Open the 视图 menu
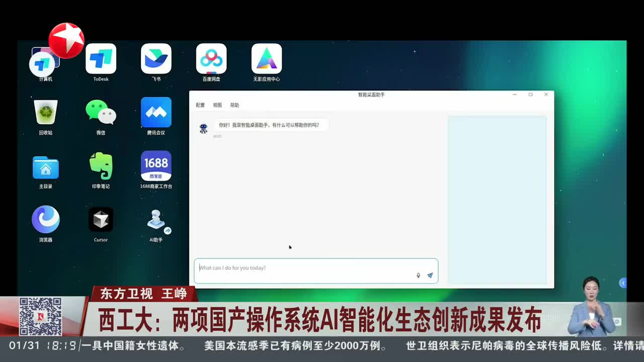This screenshot has width=644, height=362. tap(217, 105)
